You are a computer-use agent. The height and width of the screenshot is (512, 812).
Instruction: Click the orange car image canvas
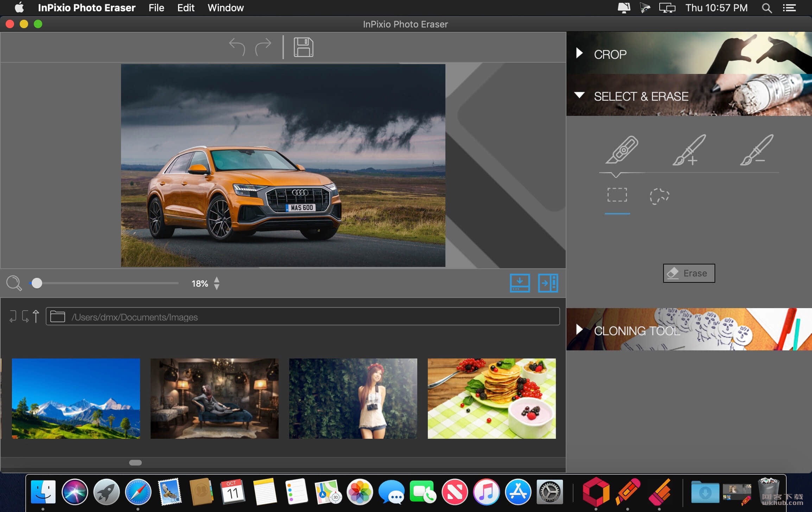(283, 165)
